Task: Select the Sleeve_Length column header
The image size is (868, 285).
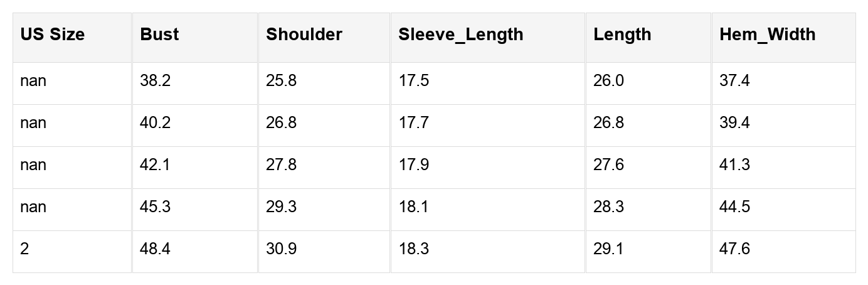Action: coord(460,35)
